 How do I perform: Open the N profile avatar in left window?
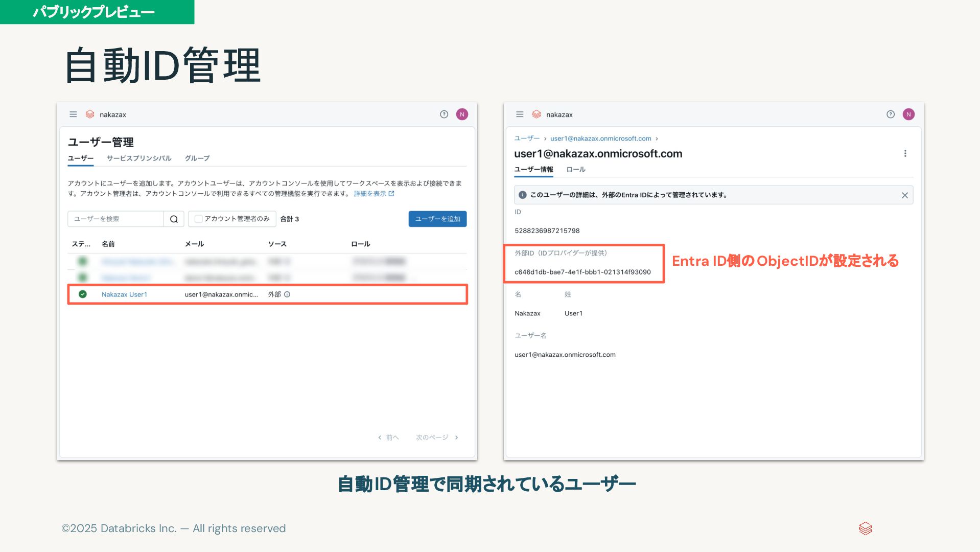coord(462,114)
